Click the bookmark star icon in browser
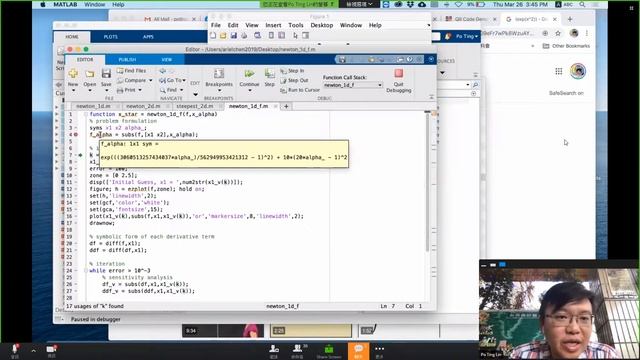 (558, 33)
